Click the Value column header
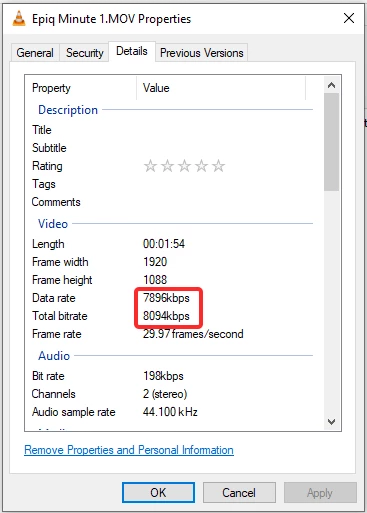This screenshot has height=513, width=367. [x=221, y=88]
